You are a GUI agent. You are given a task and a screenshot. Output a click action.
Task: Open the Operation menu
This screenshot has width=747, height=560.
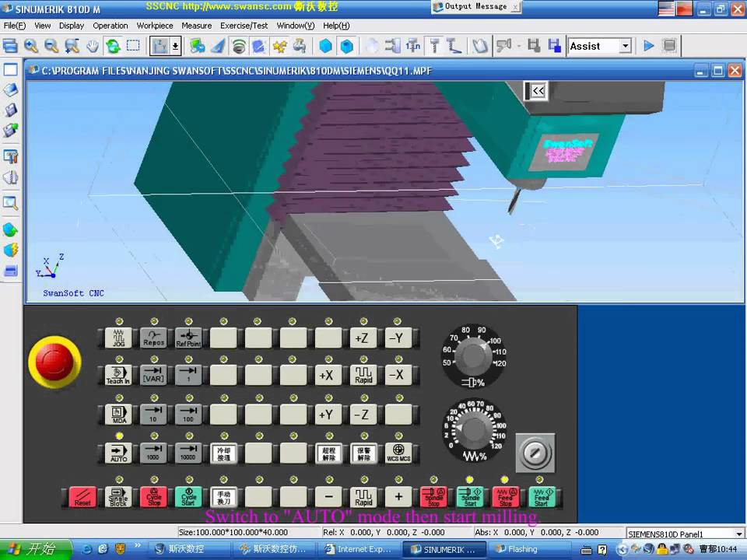110,26
